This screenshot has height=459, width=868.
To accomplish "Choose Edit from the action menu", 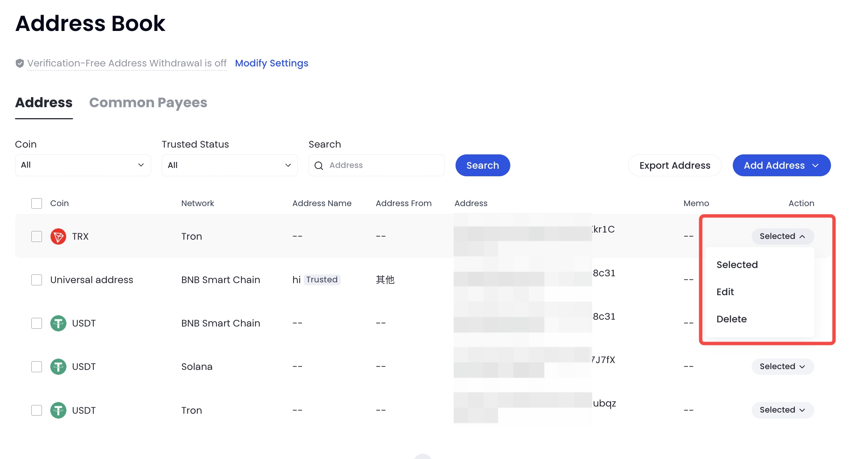I will click(725, 292).
